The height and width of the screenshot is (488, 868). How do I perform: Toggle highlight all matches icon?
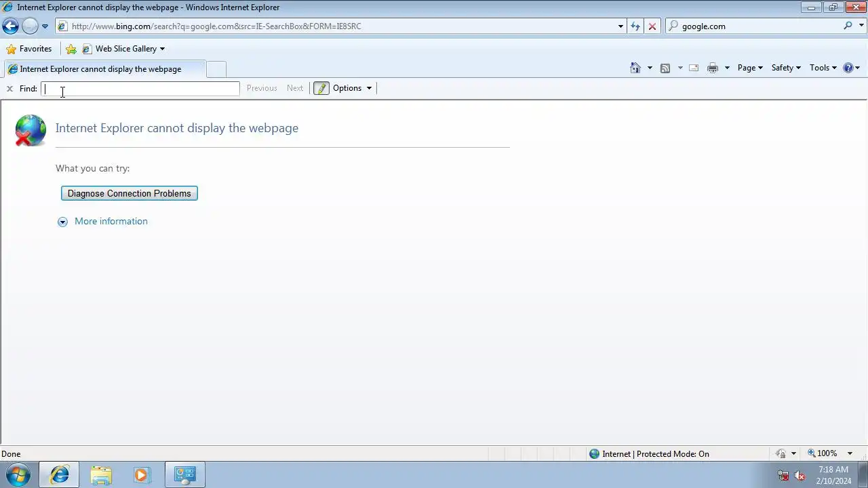pyautogui.click(x=321, y=88)
